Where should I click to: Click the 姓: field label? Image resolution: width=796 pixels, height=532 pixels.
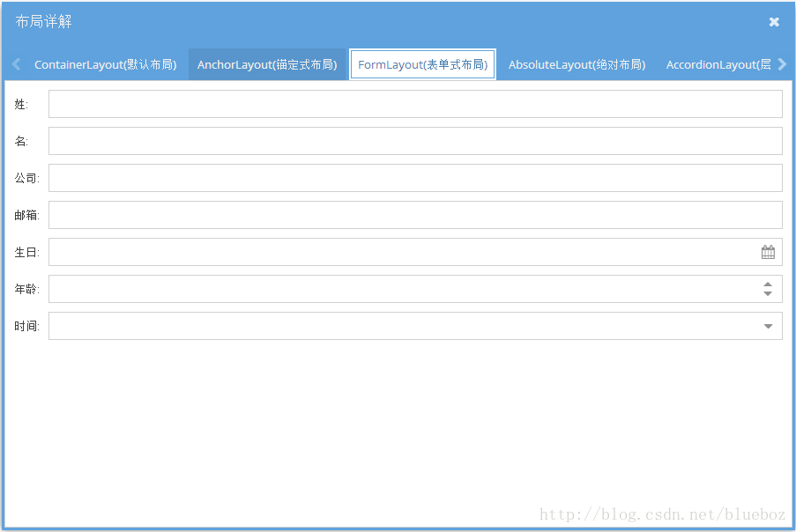coord(21,105)
